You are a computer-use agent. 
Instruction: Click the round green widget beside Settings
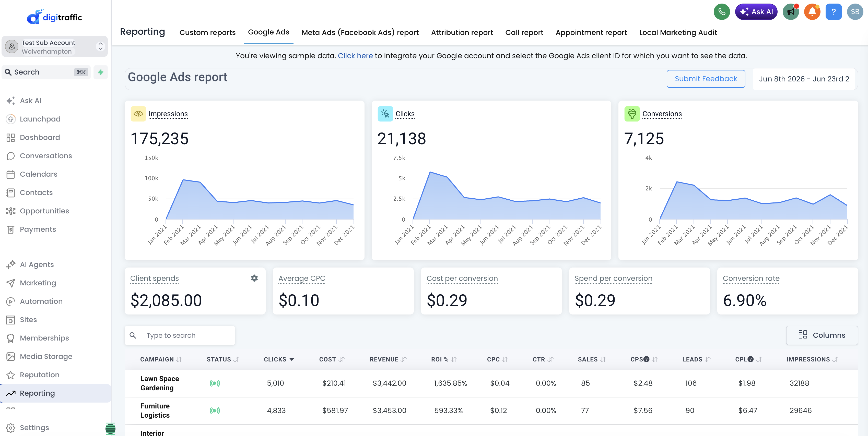110,428
